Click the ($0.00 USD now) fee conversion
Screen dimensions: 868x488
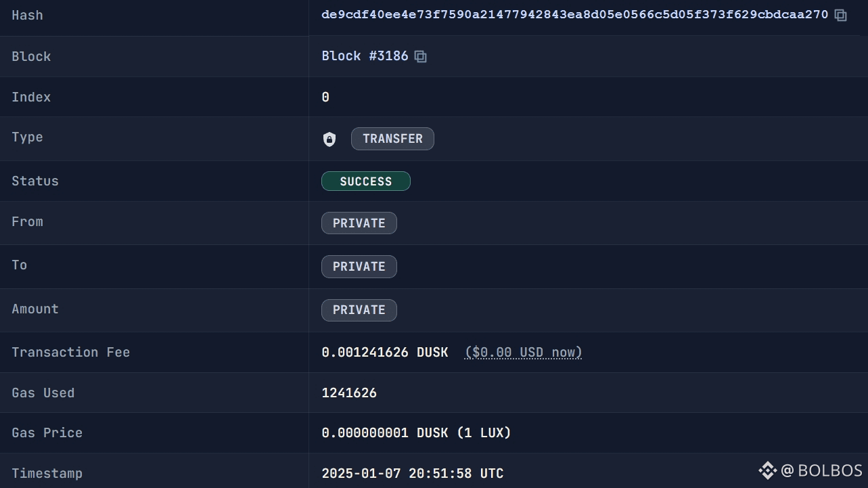524,353
